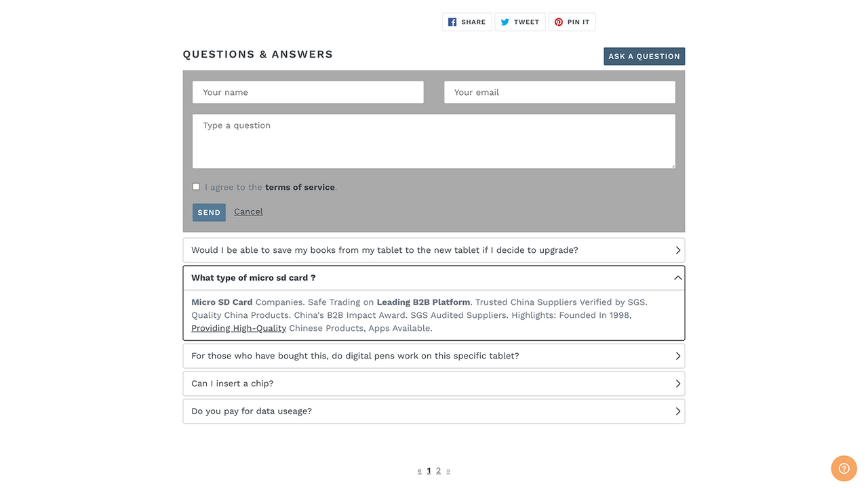
Task: Expand the question about saving books when upgrading
Action: (x=434, y=250)
